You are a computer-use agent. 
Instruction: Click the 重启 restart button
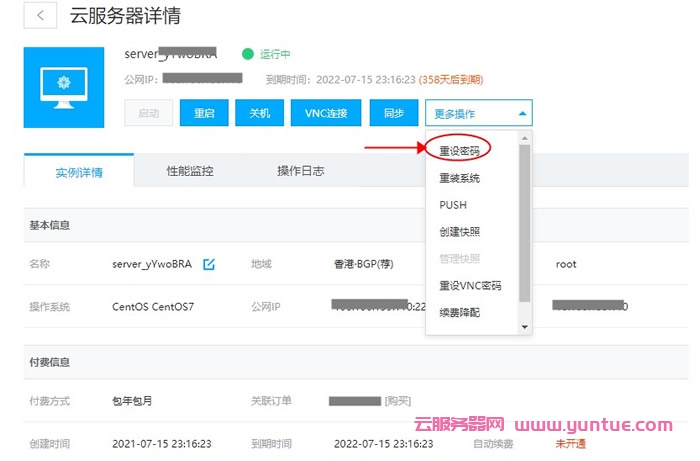(x=204, y=113)
